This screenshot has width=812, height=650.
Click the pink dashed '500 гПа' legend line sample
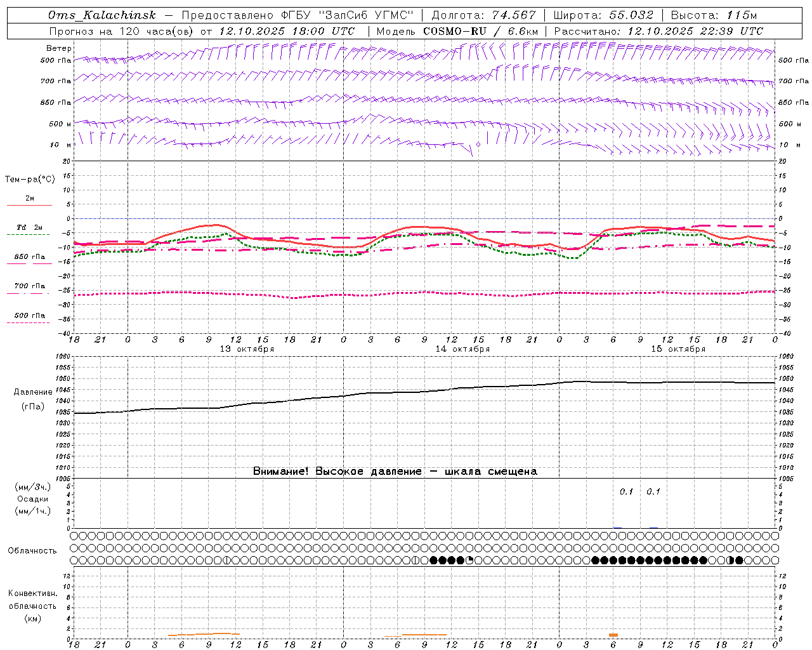(x=28, y=322)
